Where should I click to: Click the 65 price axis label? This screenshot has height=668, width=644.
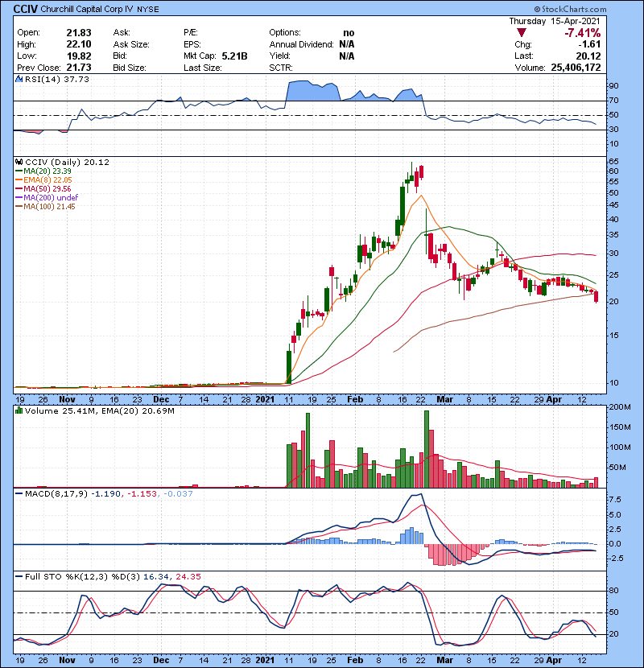[613, 162]
